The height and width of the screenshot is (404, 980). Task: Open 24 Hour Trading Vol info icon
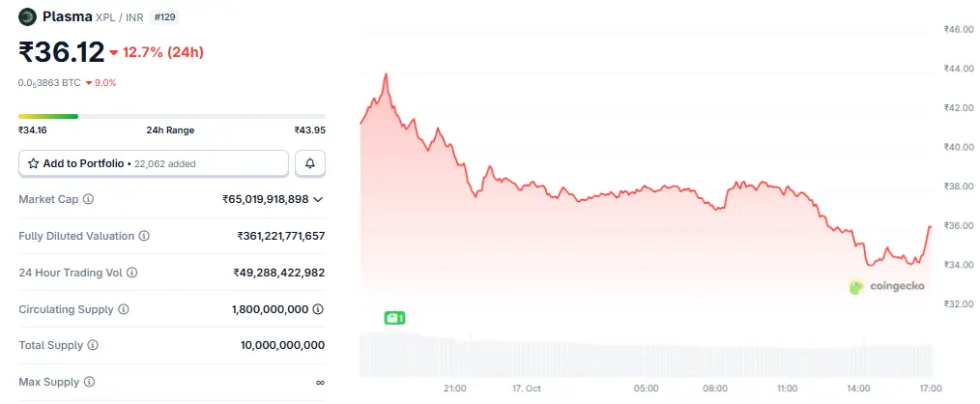click(132, 274)
